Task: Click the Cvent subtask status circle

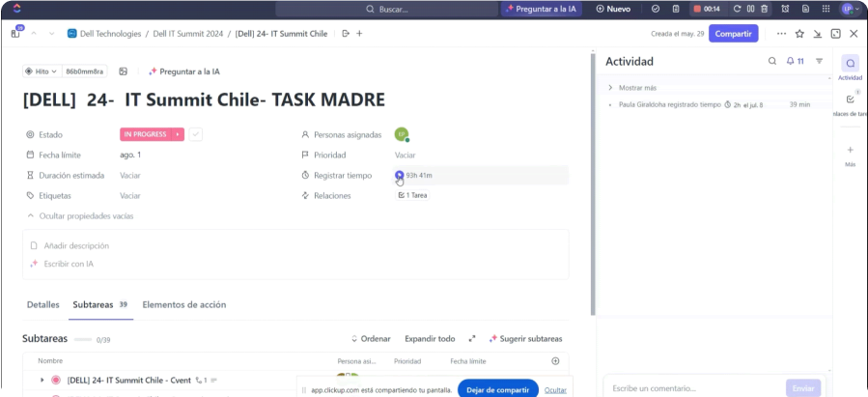Action: (x=55, y=381)
